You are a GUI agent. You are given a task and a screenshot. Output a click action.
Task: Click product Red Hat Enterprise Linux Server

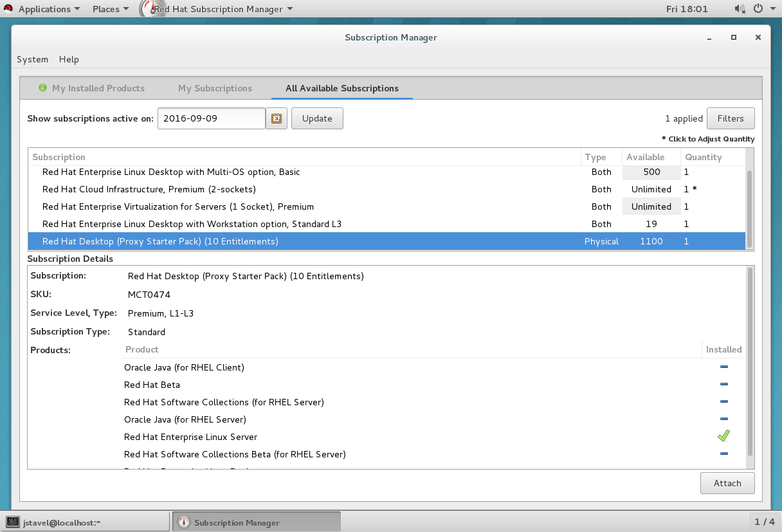point(190,437)
